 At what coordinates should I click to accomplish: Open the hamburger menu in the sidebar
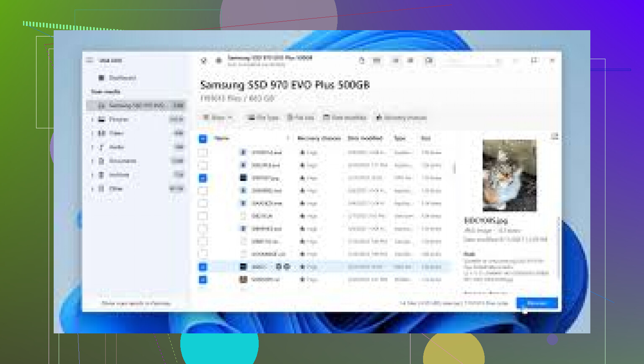click(89, 60)
